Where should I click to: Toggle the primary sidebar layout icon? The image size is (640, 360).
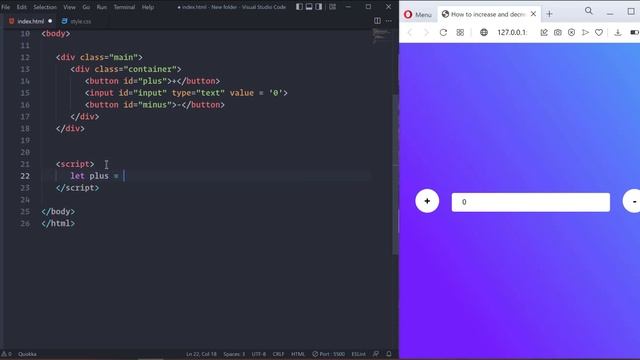[x=299, y=7]
